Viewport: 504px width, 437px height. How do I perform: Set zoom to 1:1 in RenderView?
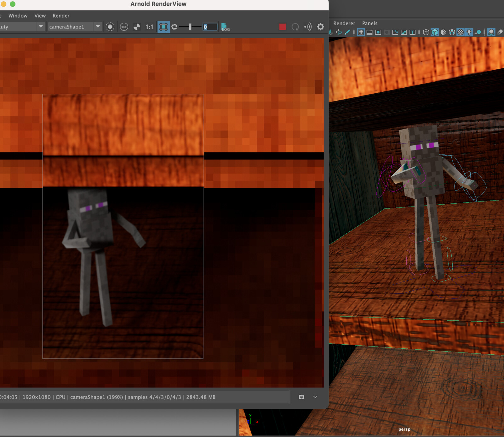coord(149,27)
